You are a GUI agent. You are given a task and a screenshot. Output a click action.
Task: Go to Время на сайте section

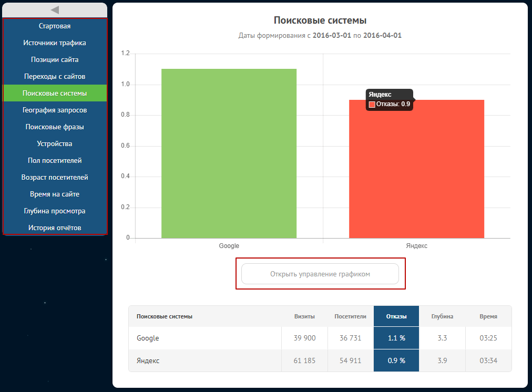coord(55,194)
